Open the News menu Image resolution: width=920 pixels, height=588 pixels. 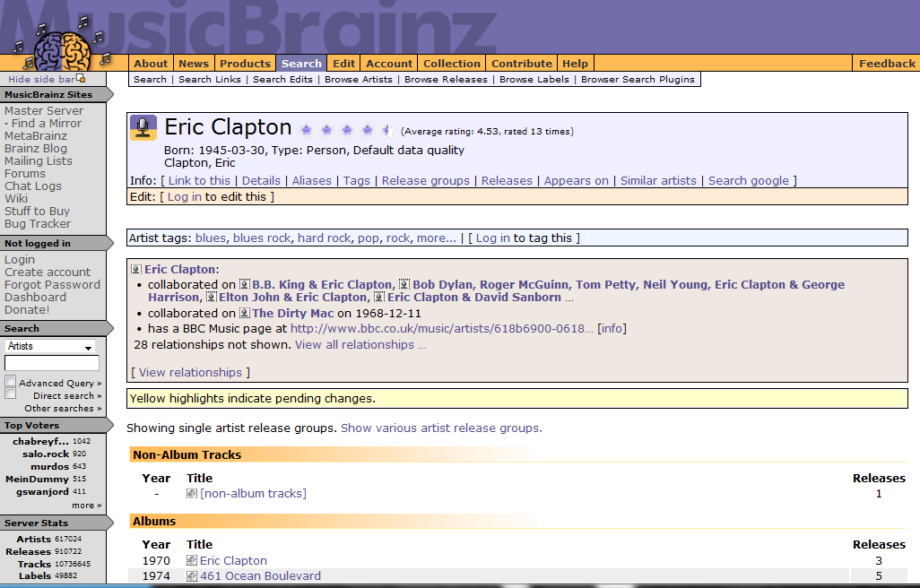pos(194,64)
